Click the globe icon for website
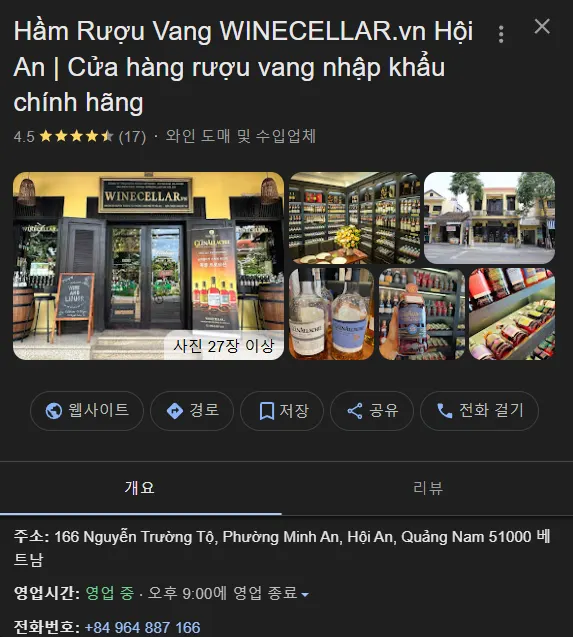Screen dimensions: 573x637 [x=54, y=411]
